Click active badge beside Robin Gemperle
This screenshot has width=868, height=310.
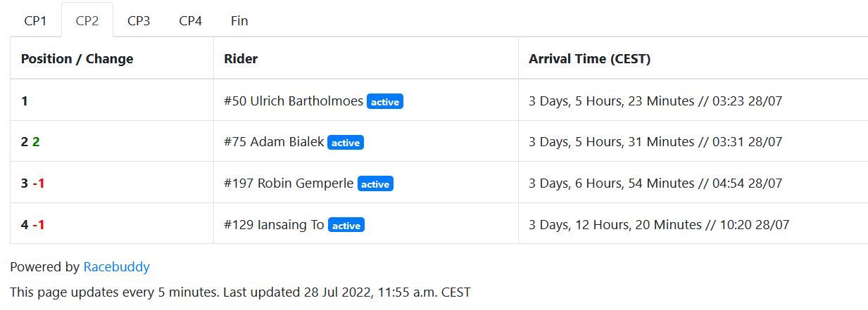375,184
